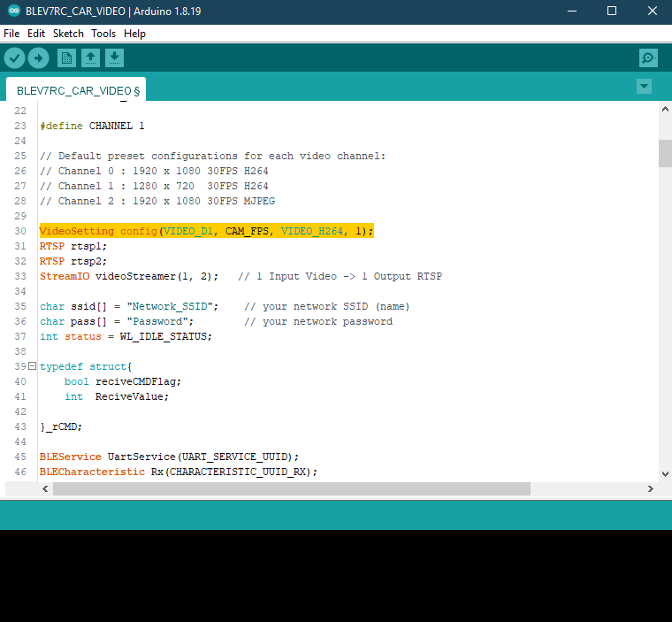Maximize the Arduino IDE window
The image size is (672, 622).
(x=612, y=12)
